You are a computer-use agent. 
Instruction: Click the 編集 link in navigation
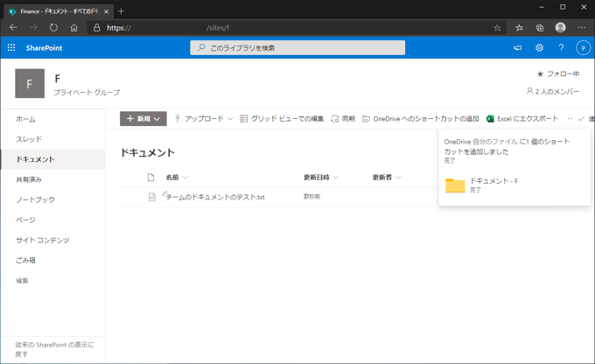point(22,281)
